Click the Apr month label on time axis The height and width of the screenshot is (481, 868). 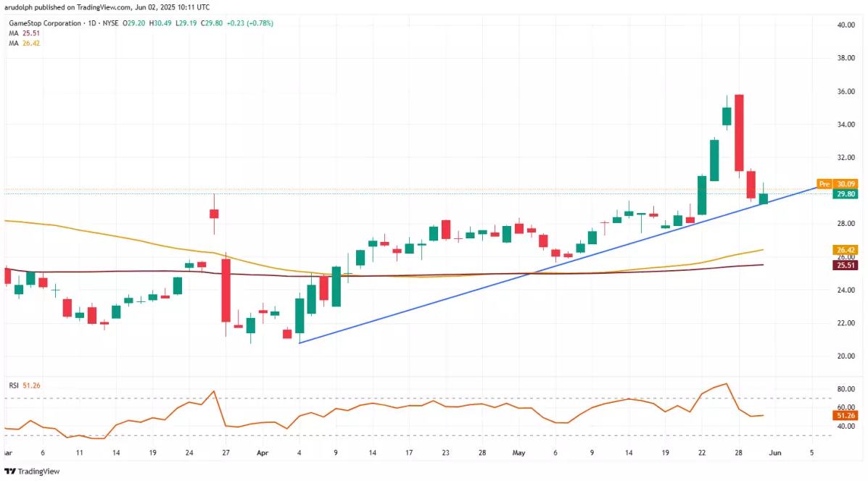coord(263,453)
